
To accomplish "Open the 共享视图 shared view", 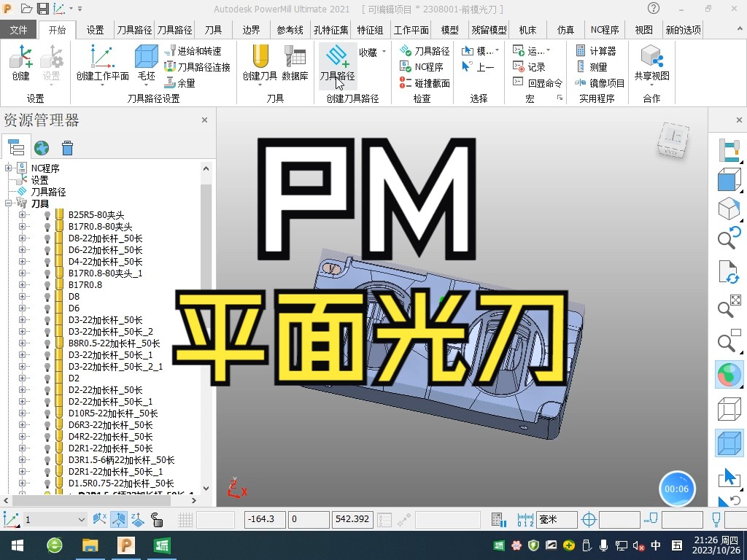I will (x=651, y=64).
